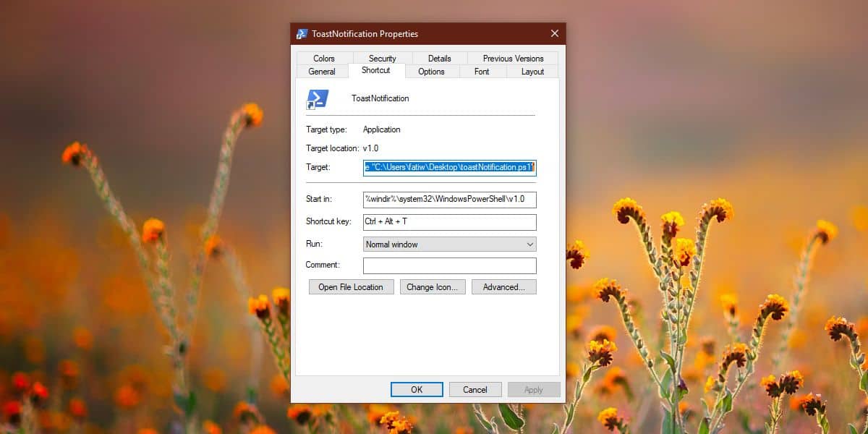Close the ToastNotification Properties dialog

[x=555, y=33]
